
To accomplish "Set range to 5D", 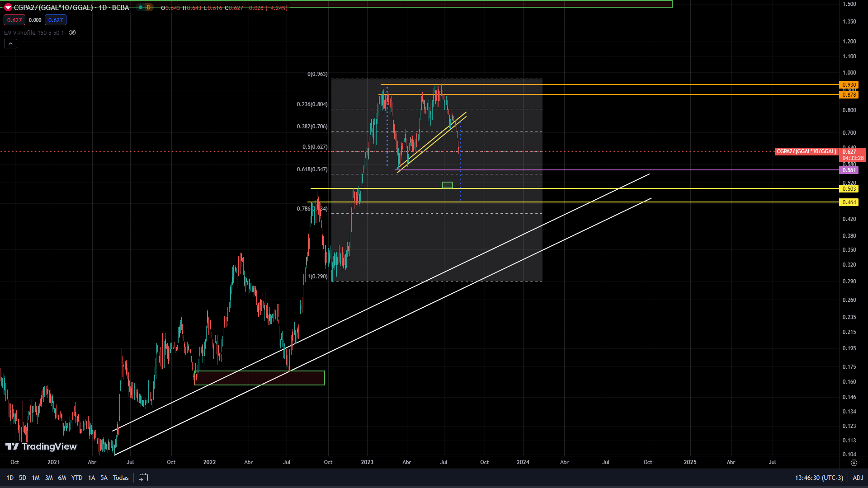I will [x=23, y=478].
